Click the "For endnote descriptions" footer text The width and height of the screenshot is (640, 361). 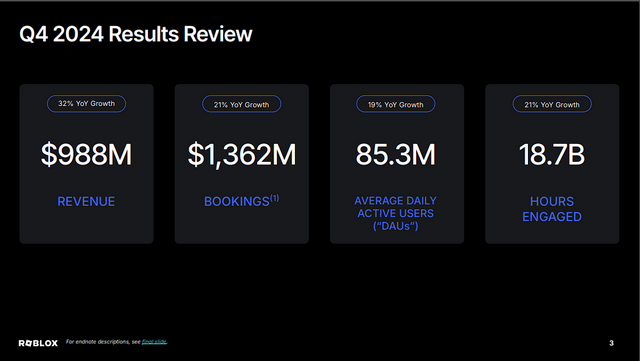click(103, 342)
